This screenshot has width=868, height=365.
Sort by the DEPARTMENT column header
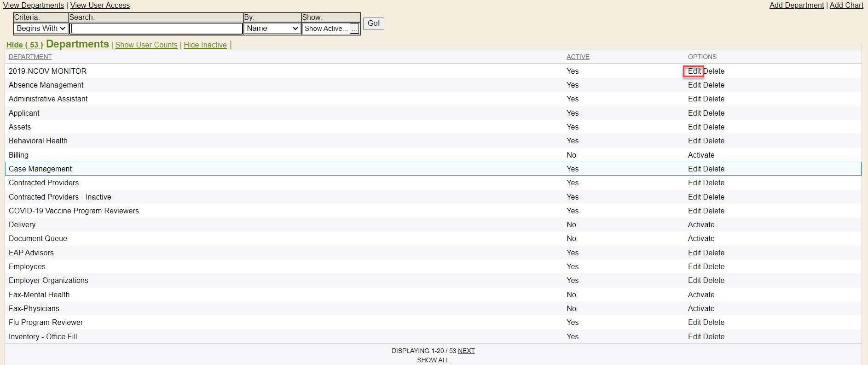[x=30, y=57]
